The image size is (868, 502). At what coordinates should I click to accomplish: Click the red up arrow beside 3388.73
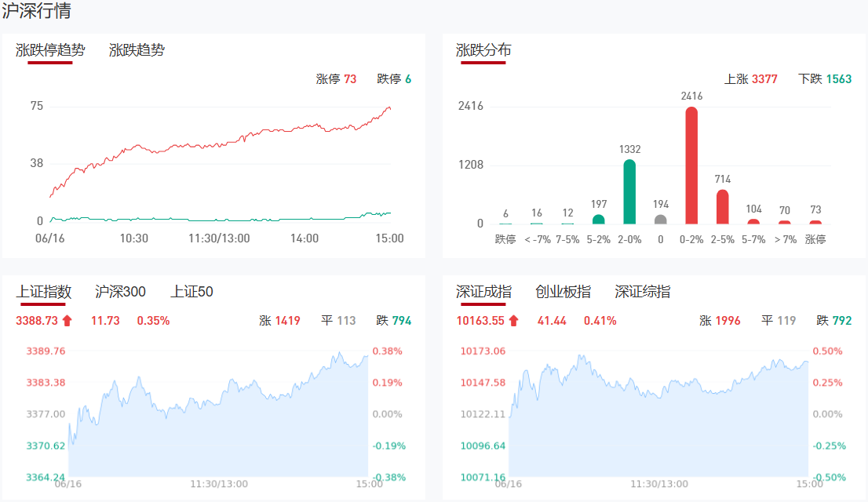click(67, 320)
